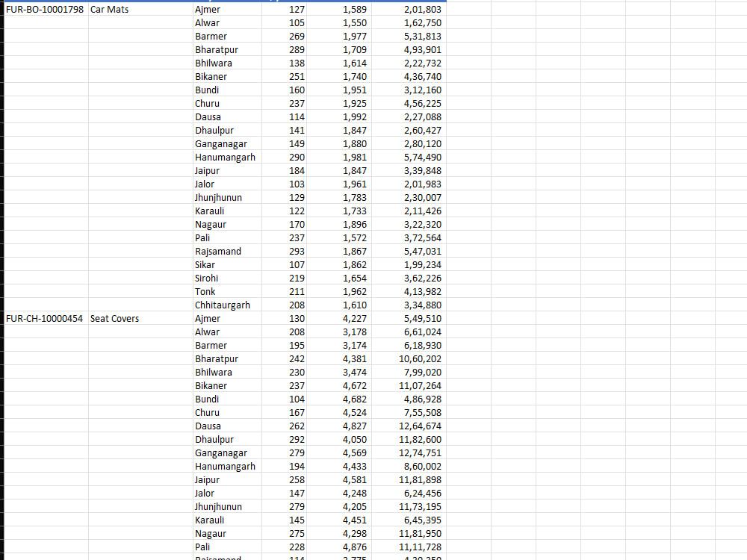The height and width of the screenshot is (560, 747).
Task: Click Bundi with 104 units
Action: coord(227,399)
